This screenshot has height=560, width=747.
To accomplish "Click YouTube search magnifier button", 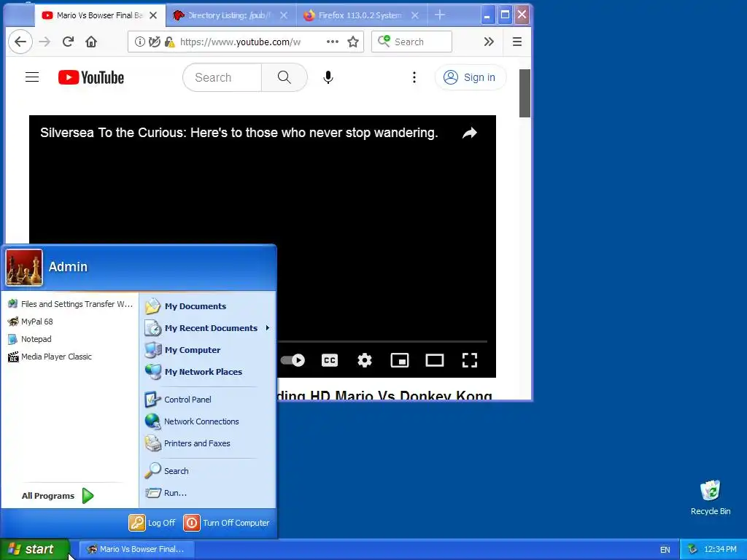I will pyautogui.click(x=285, y=77).
